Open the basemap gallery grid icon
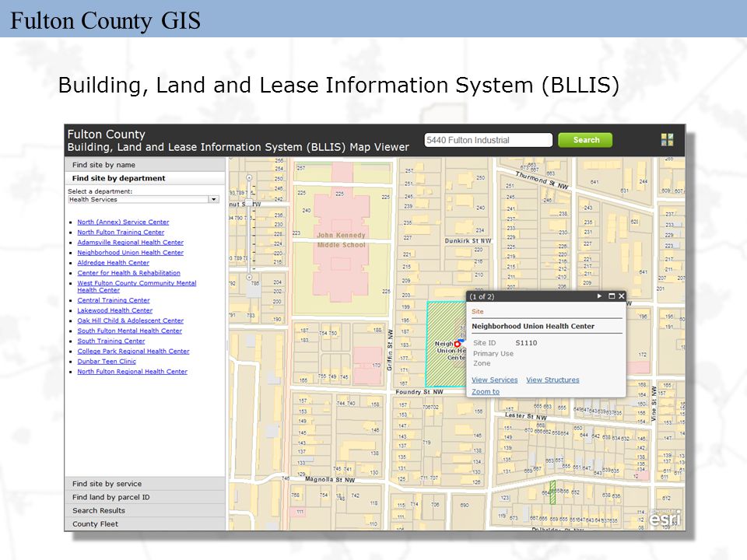Image resolution: width=747 pixels, height=560 pixels. [x=667, y=139]
